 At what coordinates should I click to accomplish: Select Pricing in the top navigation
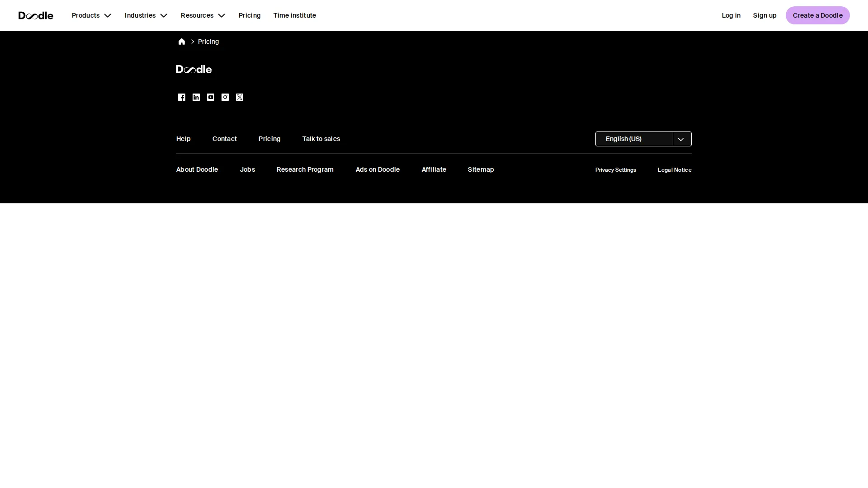coord(249,15)
